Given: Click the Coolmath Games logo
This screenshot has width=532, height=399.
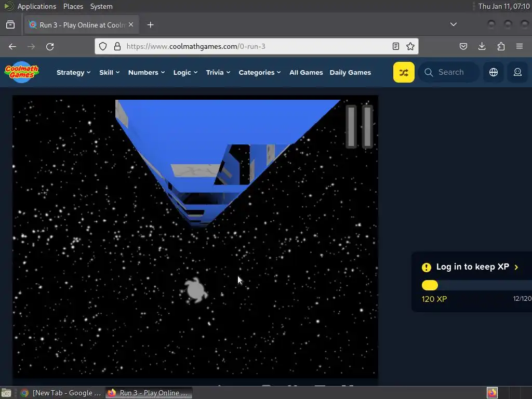Looking at the screenshot, I should [x=22, y=72].
